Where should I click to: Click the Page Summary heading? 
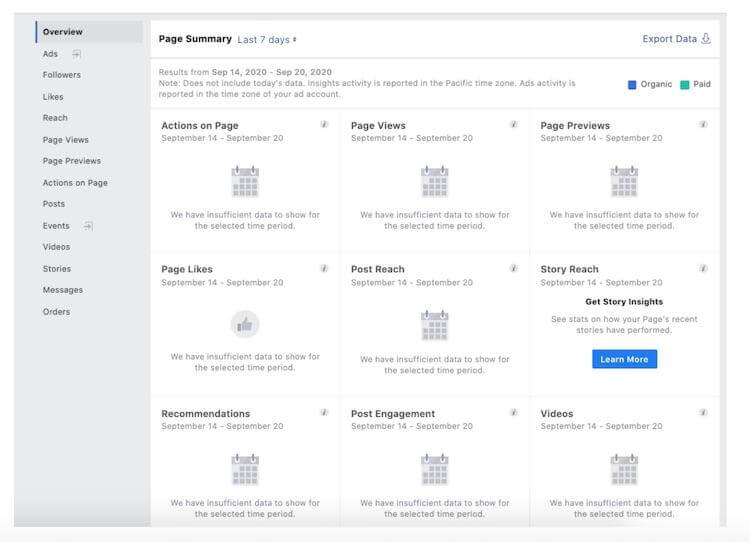(195, 39)
